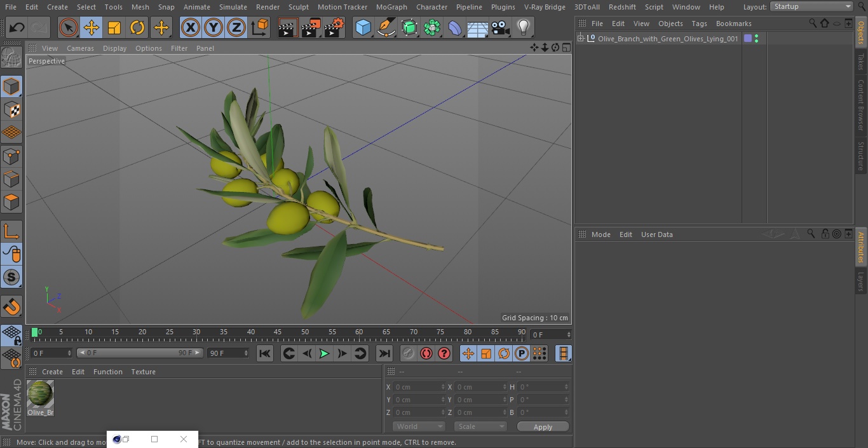This screenshot has height=448, width=868.
Task: Click frame 45 on timeline
Action: [x=278, y=332]
